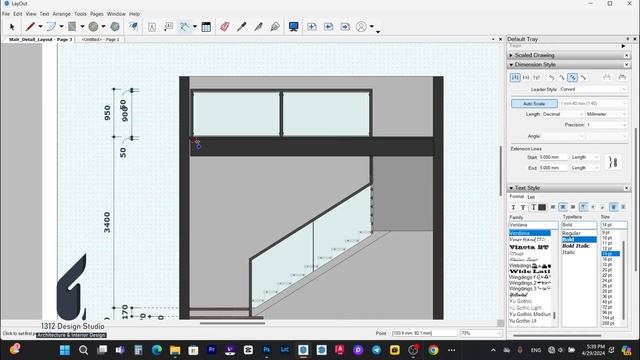Open the Length Decimal format dropdown
This screenshot has height=360, width=640.
tap(562, 114)
